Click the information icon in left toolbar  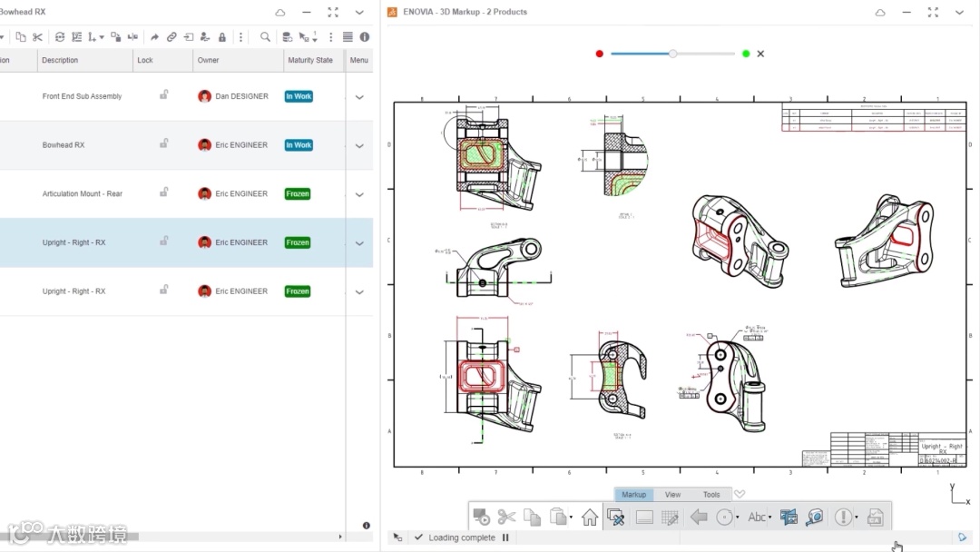coord(365,37)
